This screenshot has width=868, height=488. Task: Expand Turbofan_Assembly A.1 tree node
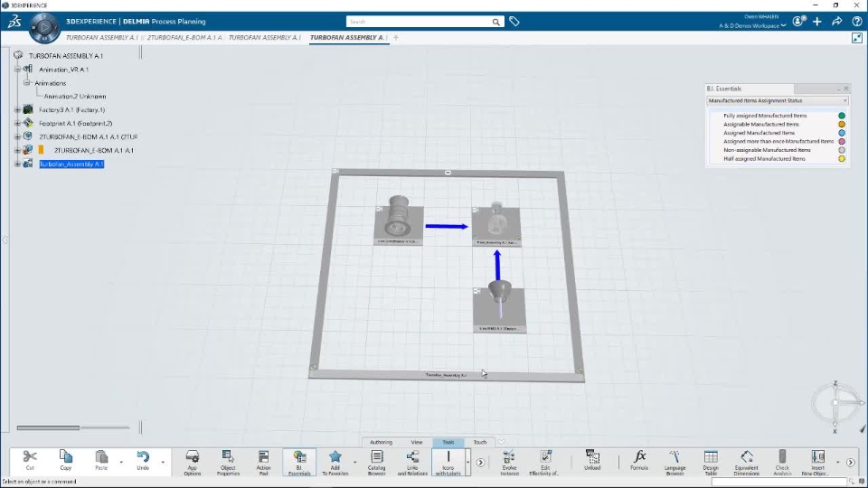[17, 164]
